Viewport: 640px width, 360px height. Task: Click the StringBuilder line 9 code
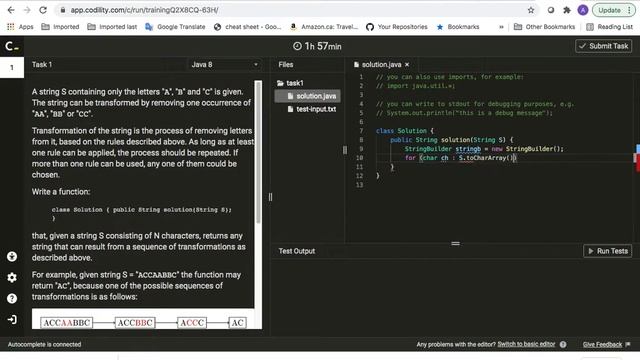coord(484,149)
